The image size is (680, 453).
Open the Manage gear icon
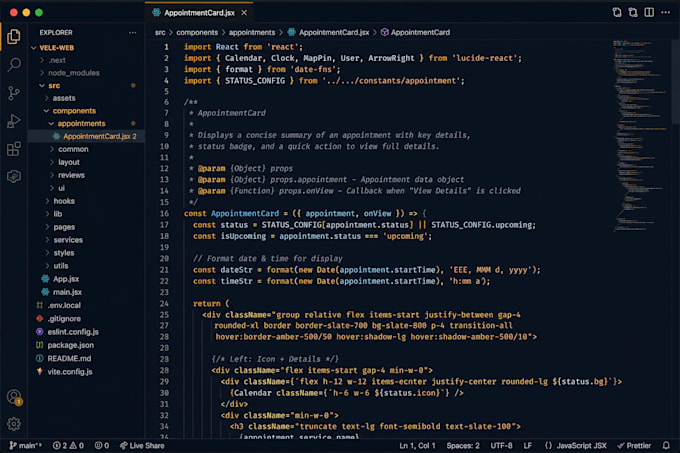[14, 424]
